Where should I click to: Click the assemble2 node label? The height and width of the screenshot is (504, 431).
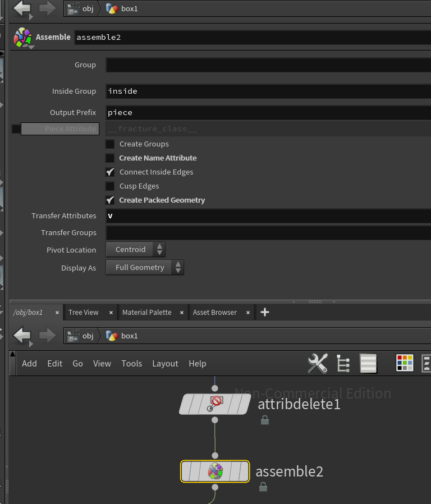(x=289, y=471)
